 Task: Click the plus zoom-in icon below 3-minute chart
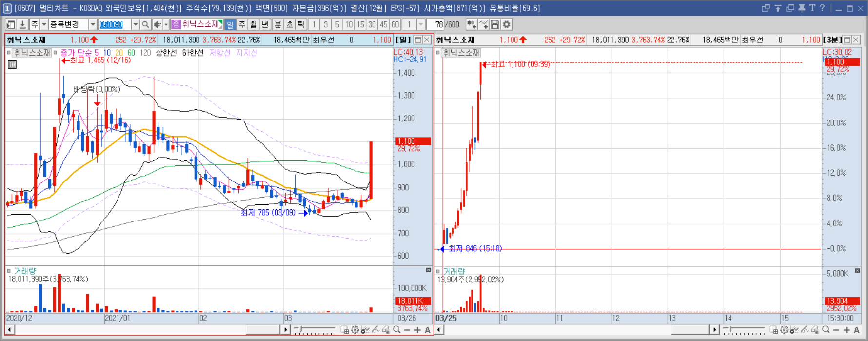847,330
